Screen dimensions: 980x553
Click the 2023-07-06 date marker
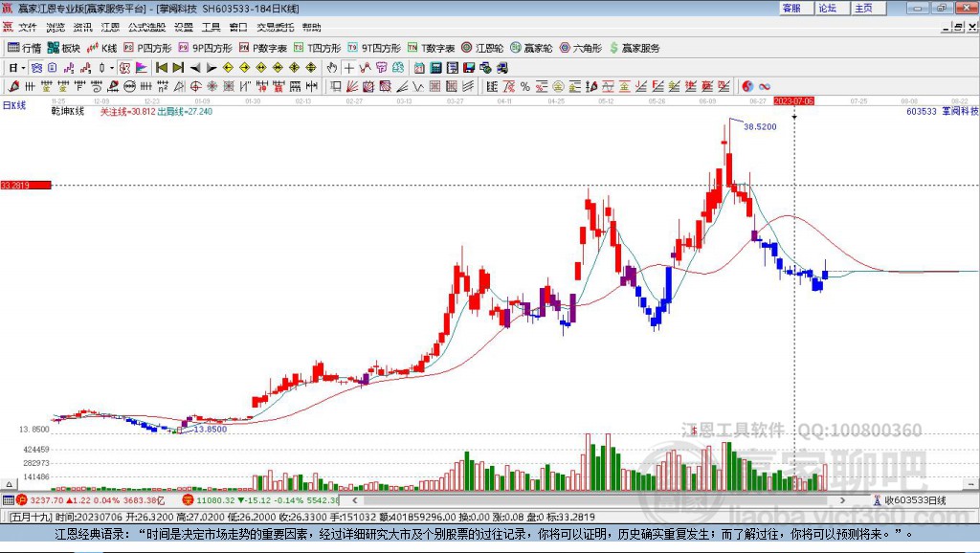[793, 100]
